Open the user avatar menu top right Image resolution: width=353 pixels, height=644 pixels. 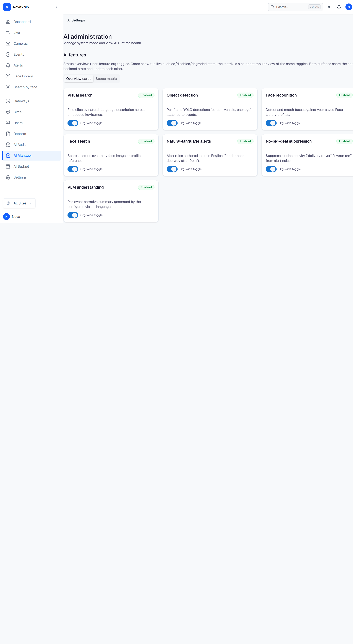[x=349, y=7]
